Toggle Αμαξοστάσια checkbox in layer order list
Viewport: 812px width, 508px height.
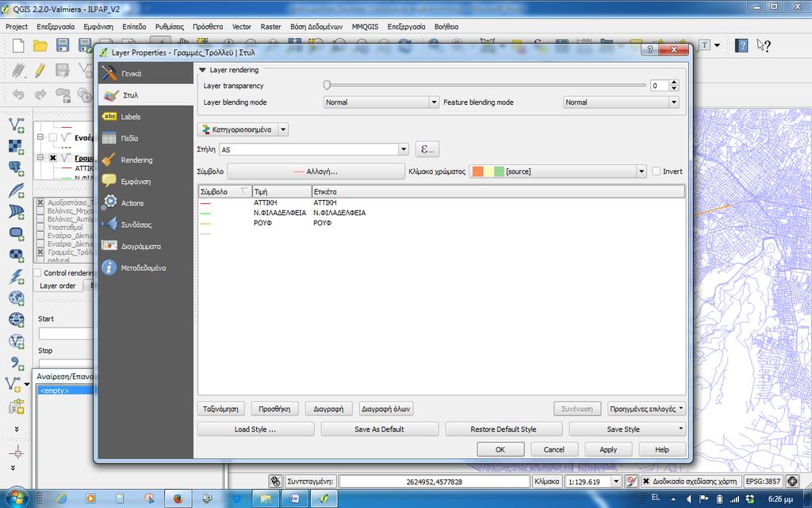click(40, 202)
